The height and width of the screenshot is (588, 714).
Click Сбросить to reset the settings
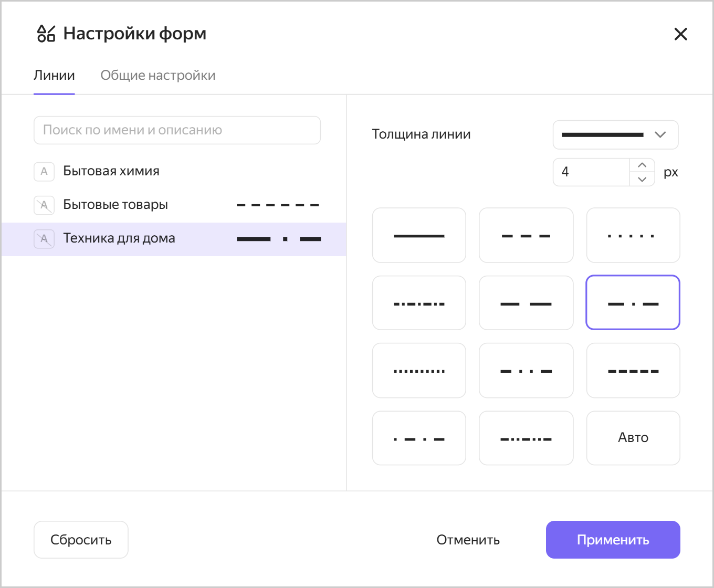[x=80, y=539]
